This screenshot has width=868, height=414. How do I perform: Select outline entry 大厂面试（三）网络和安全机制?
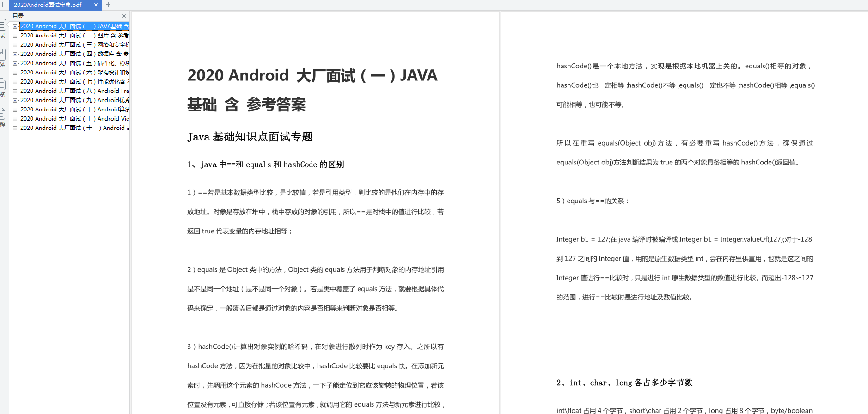pyautogui.click(x=74, y=45)
